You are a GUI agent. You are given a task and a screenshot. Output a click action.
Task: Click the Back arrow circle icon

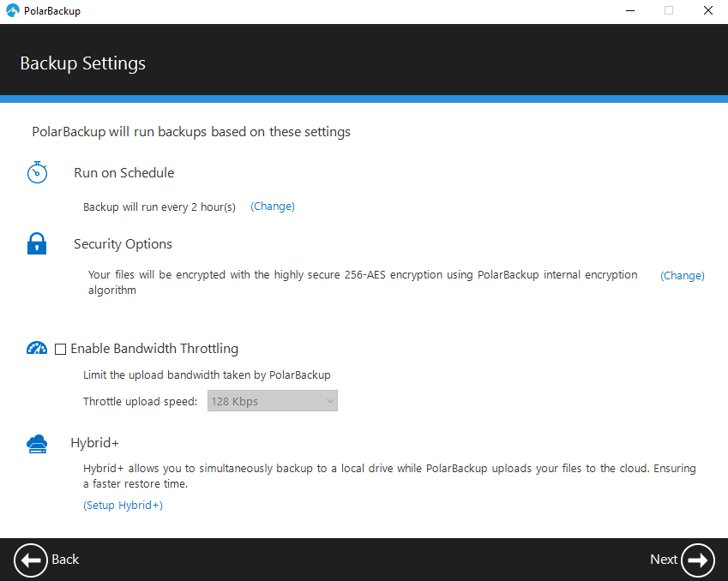point(31,560)
